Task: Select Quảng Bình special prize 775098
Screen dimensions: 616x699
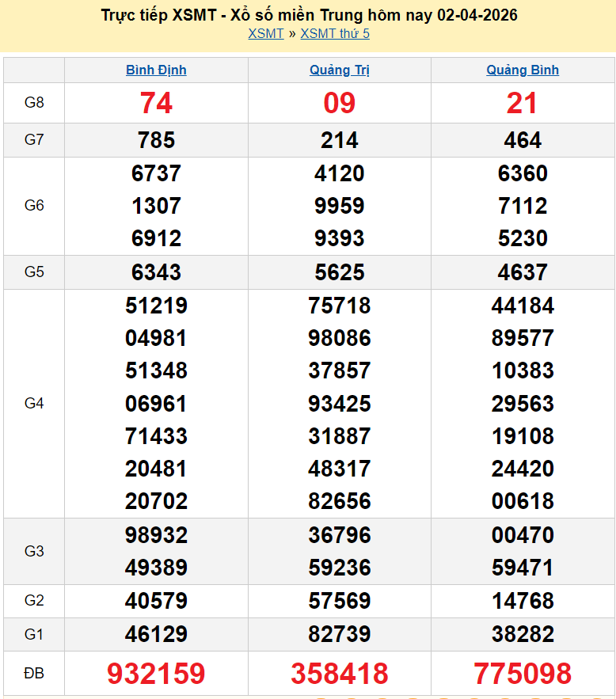Action: click(523, 674)
